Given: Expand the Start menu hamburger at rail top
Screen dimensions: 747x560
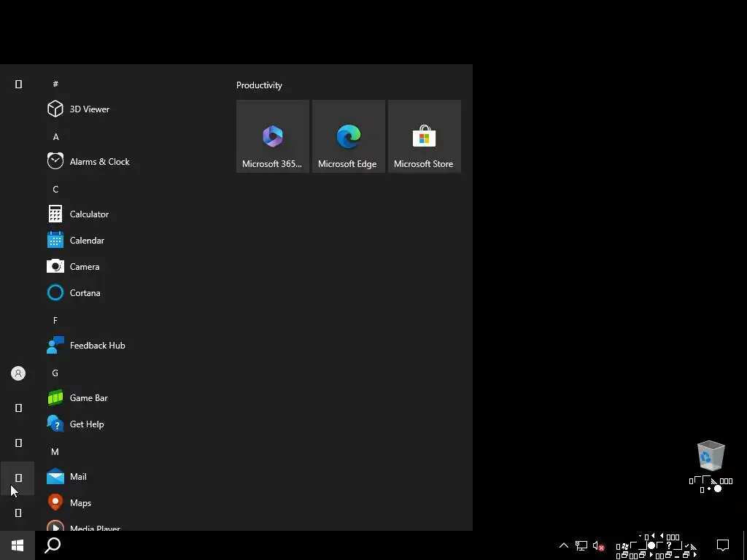Looking at the screenshot, I should click(18, 85).
